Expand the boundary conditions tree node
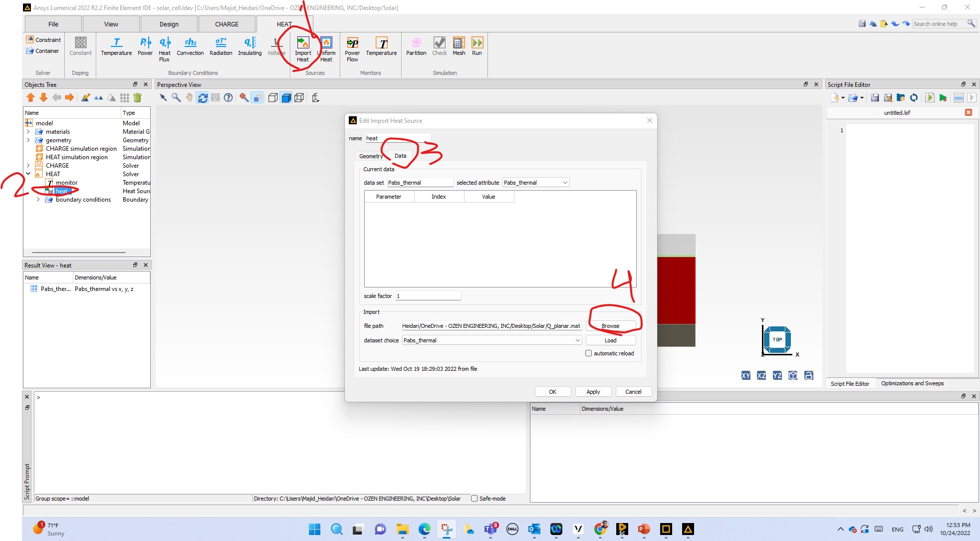 pos(38,200)
